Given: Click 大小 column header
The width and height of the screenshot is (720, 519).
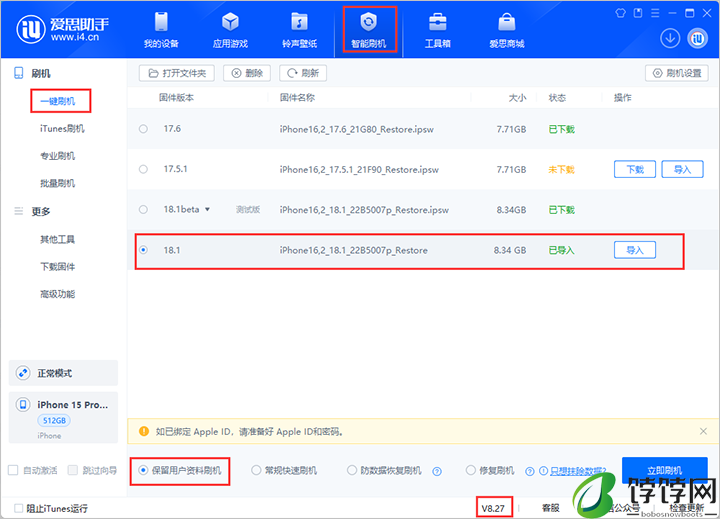Looking at the screenshot, I should coord(517,97).
